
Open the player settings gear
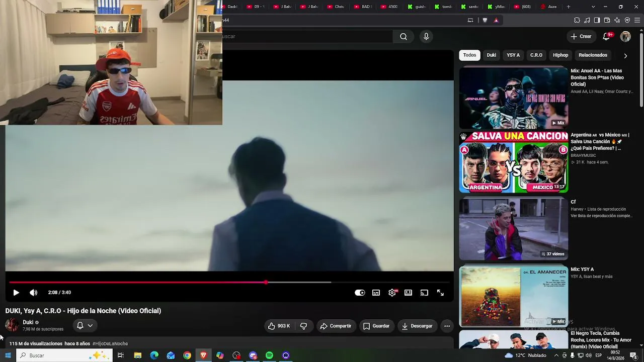coord(392,293)
